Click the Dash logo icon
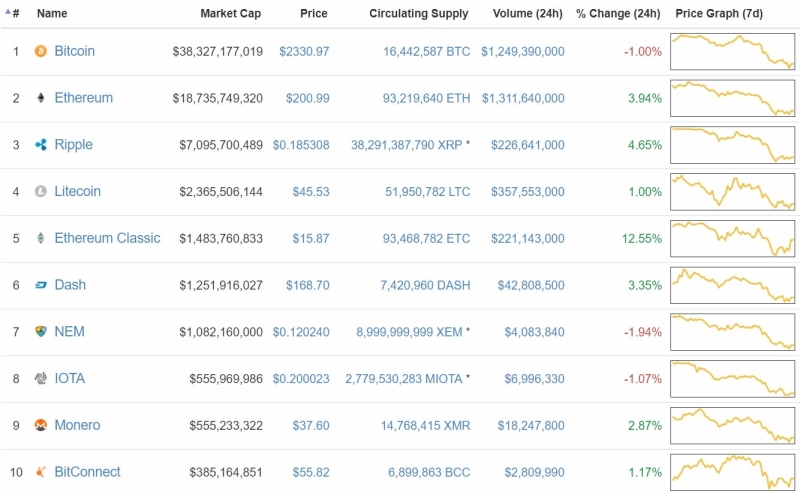800x494 pixels. tap(40, 285)
